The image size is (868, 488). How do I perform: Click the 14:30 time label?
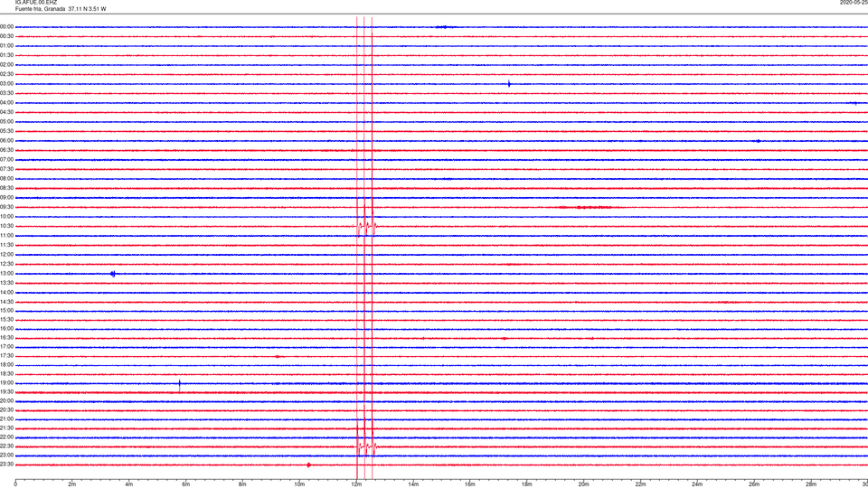click(x=6, y=302)
